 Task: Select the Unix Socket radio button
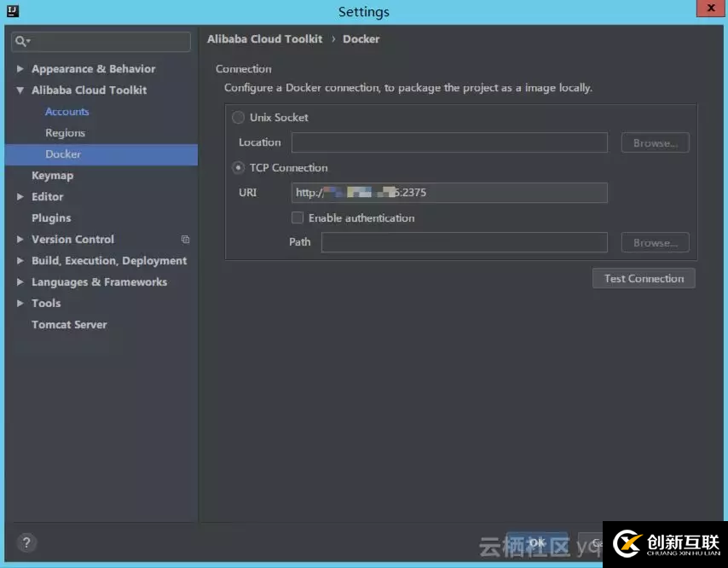[238, 118]
